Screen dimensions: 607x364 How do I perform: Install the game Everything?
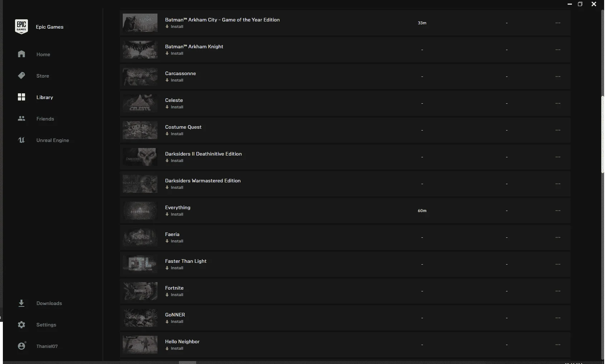pyautogui.click(x=174, y=214)
